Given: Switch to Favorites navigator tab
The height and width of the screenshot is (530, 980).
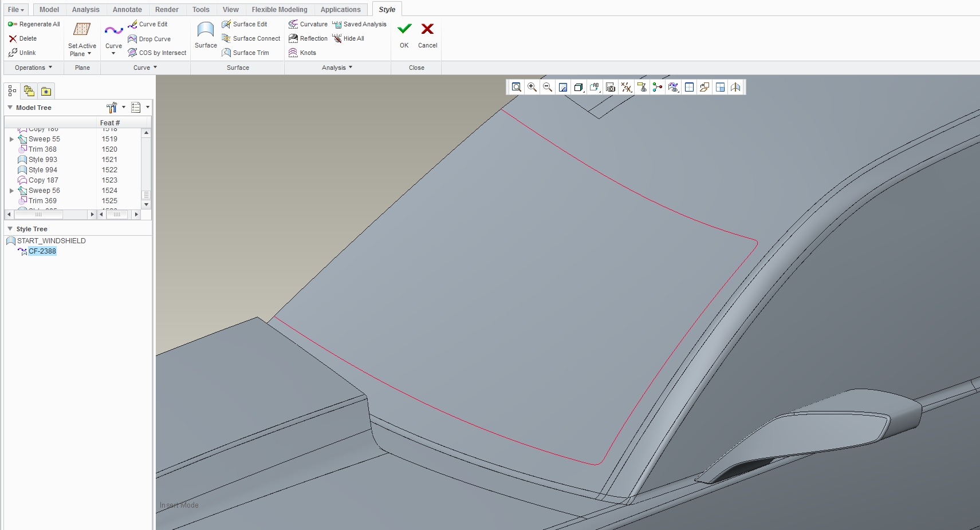Looking at the screenshot, I should click(x=46, y=91).
